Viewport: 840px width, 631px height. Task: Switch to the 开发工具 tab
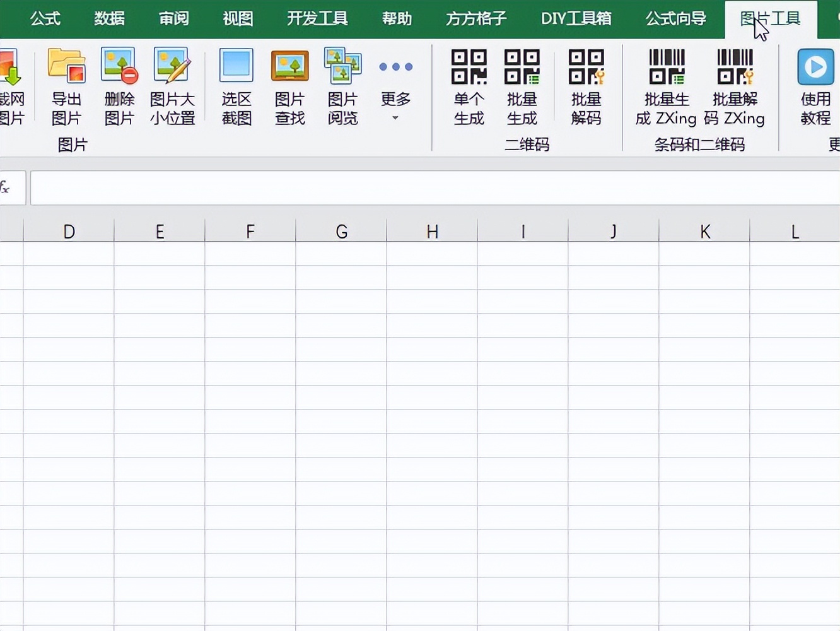point(317,19)
